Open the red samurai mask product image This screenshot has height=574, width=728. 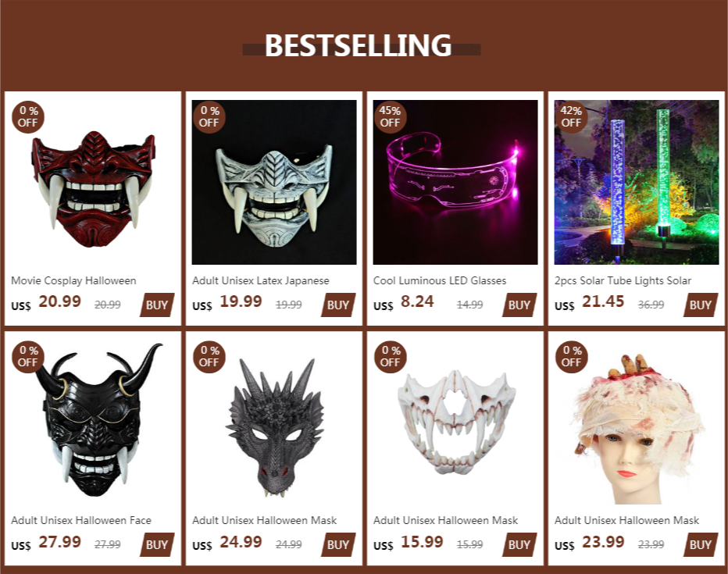93,183
